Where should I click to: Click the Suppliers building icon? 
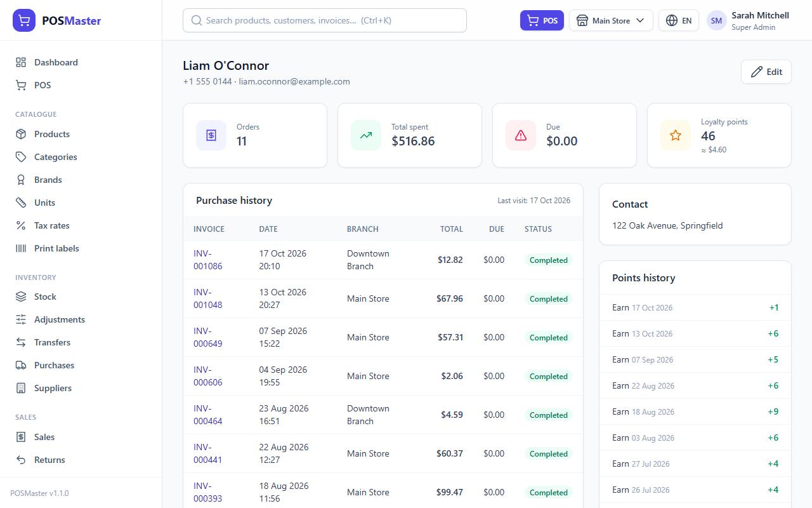21,388
